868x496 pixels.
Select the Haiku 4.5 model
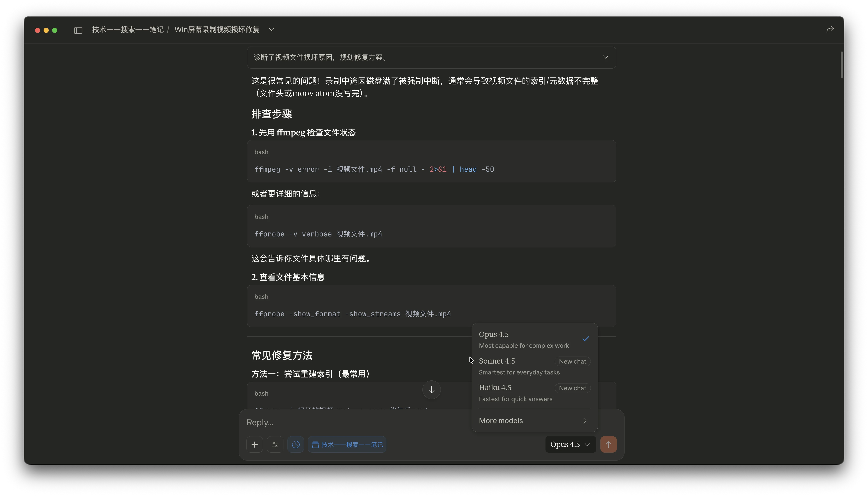tap(495, 387)
